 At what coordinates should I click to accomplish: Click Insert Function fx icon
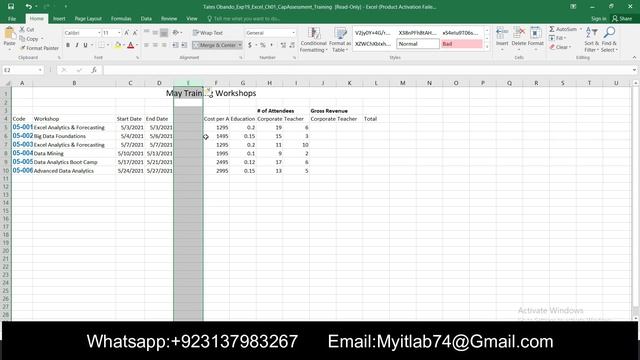(x=94, y=70)
